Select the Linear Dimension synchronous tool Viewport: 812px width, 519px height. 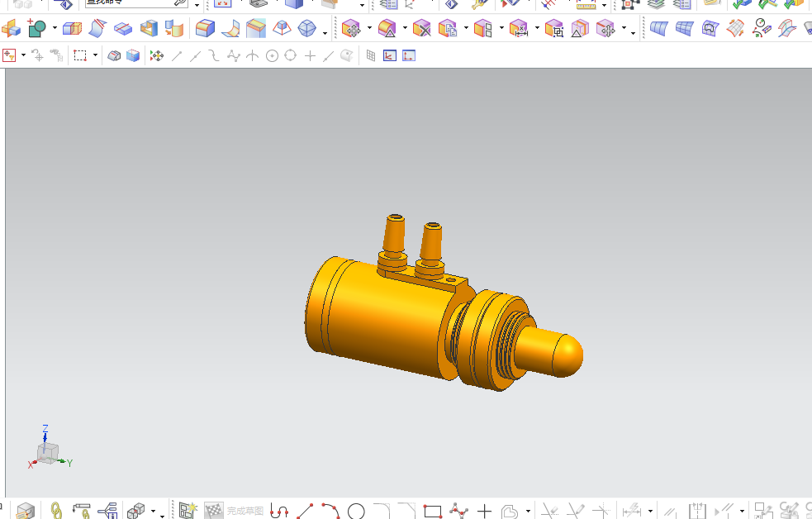click(519, 28)
